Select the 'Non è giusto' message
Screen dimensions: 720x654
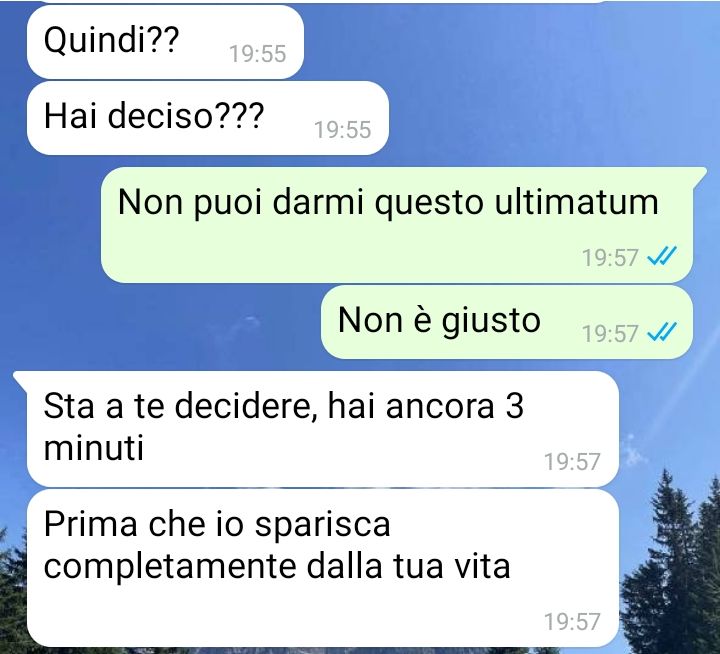[506, 322]
